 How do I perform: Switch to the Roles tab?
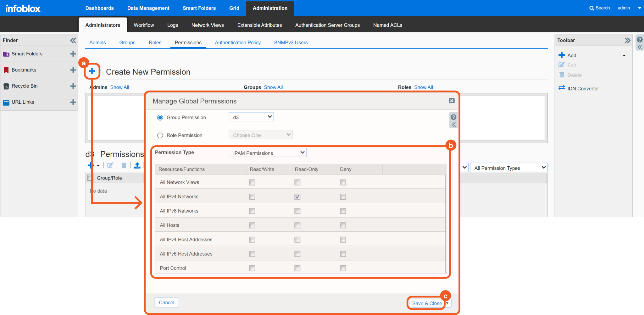155,42
